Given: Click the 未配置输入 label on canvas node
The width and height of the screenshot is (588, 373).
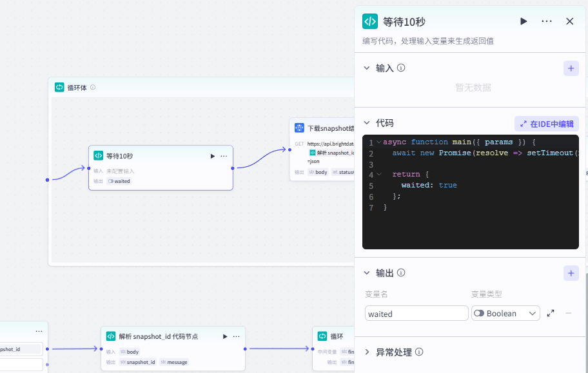Looking at the screenshot, I should [120, 171].
